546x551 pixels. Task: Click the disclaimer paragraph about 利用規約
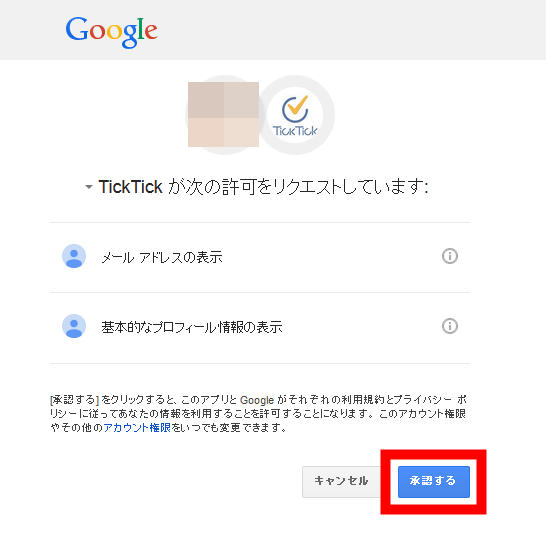point(259,414)
